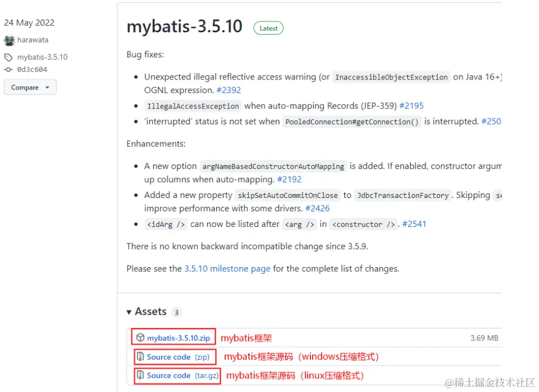Click the PooledConnection#getConnection() code text

[x=352, y=122]
